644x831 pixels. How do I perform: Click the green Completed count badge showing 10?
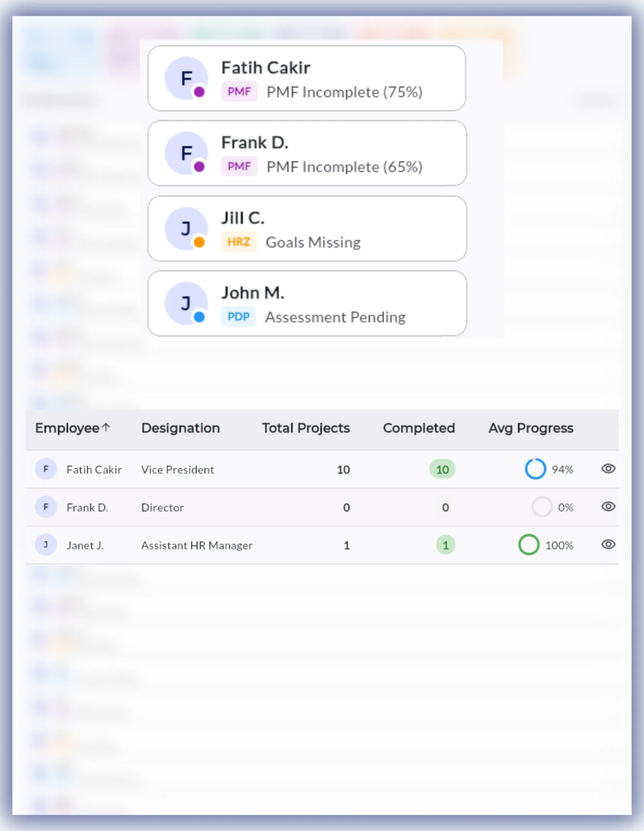tap(442, 469)
